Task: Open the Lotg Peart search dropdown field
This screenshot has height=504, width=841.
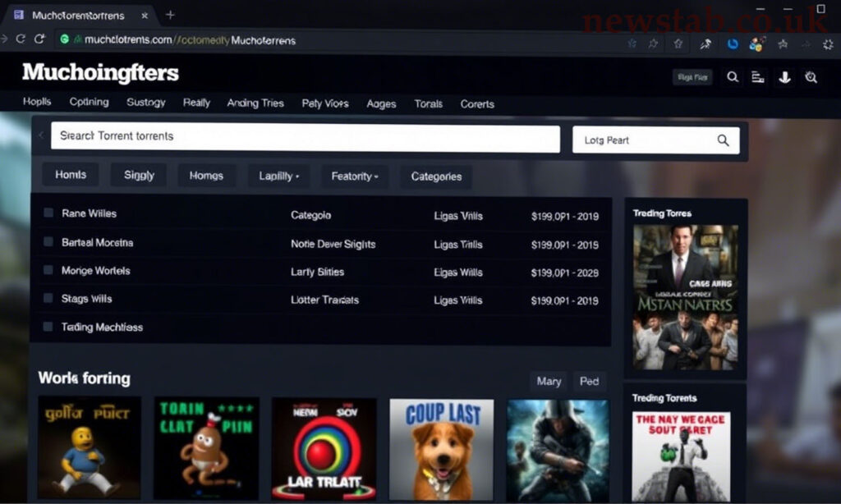Action: pyautogui.click(x=641, y=140)
